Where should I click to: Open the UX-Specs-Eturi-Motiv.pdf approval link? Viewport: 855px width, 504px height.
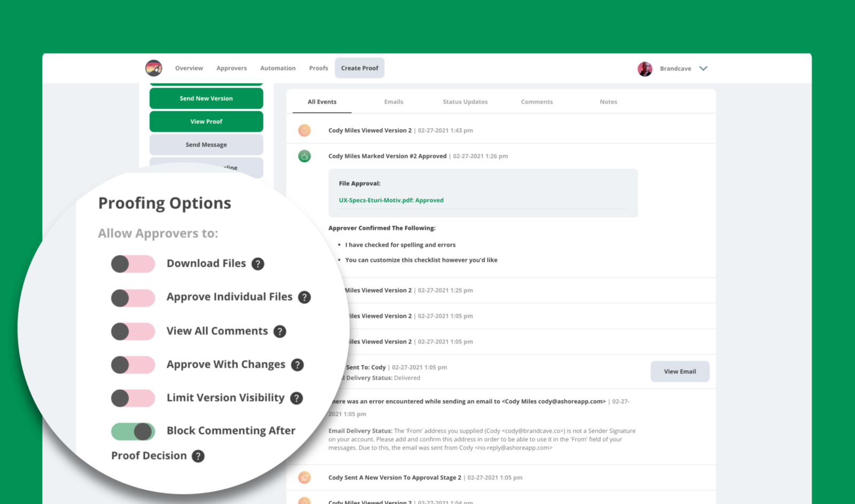pyautogui.click(x=390, y=200)
